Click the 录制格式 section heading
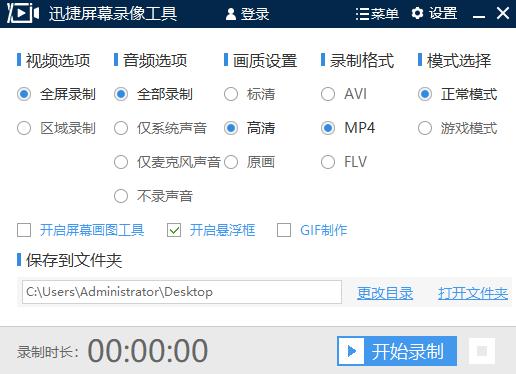Screen dimensions: 516x374 pos(362,61)
